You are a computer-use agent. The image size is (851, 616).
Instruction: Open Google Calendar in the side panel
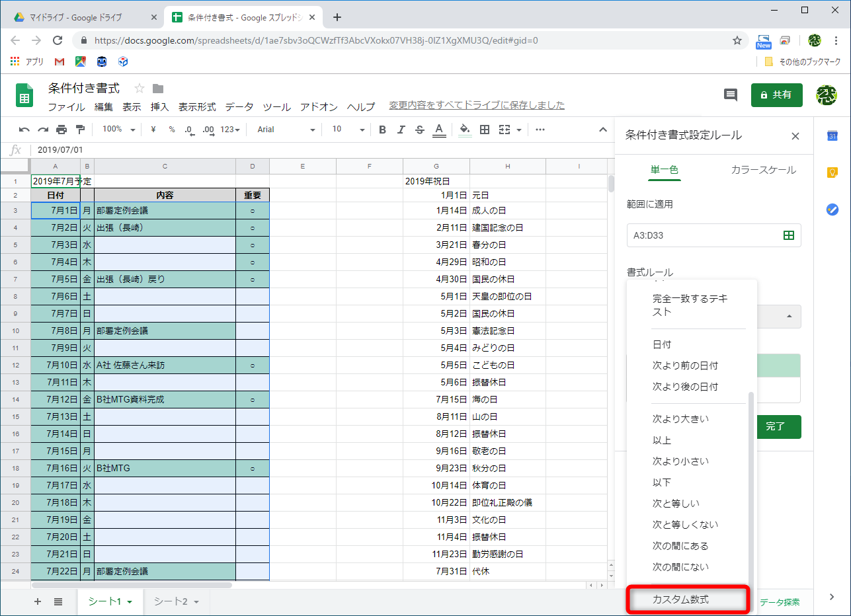click(833, 135)
